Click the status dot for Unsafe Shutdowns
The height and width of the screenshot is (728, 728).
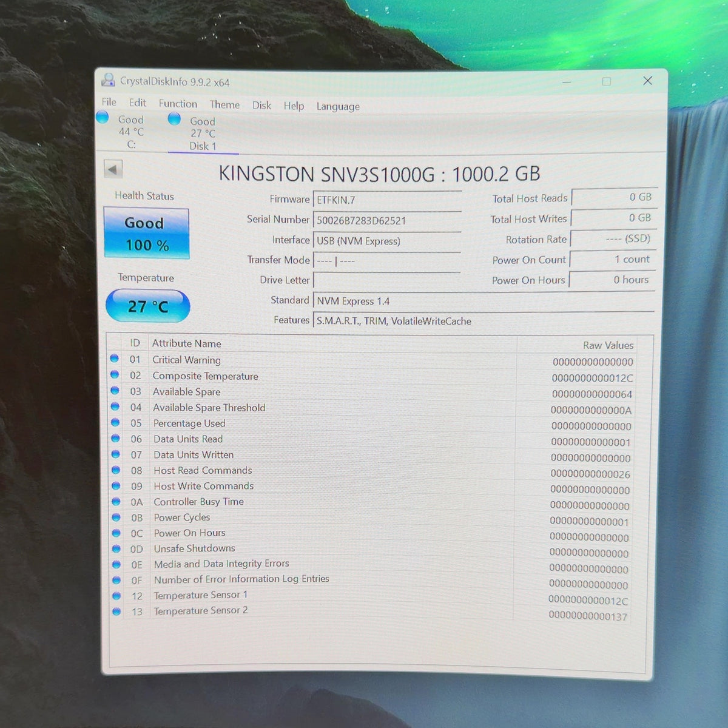116,548
